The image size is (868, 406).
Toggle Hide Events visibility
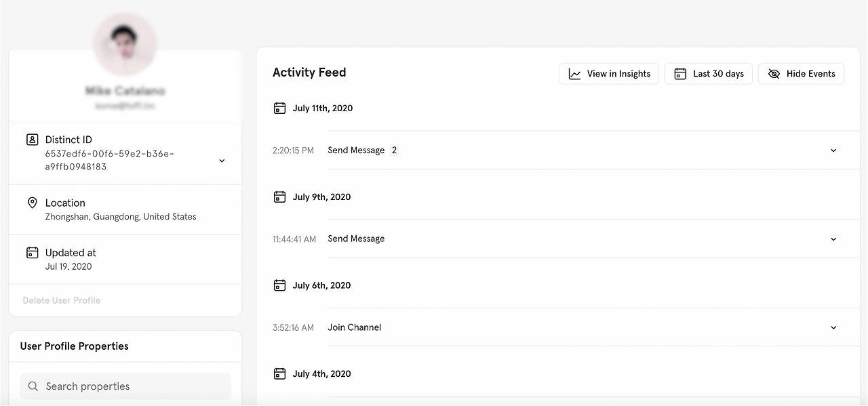click(801, 74)
